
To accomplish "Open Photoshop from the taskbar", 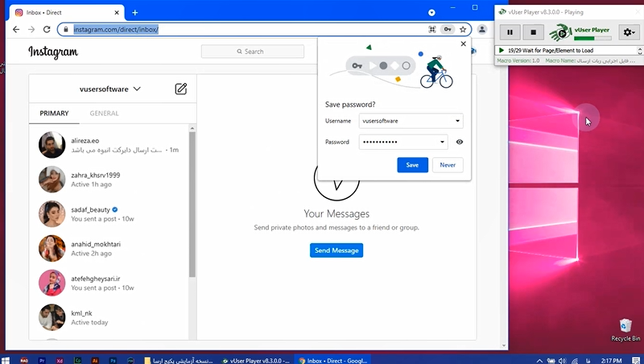I will click(113, 360).
